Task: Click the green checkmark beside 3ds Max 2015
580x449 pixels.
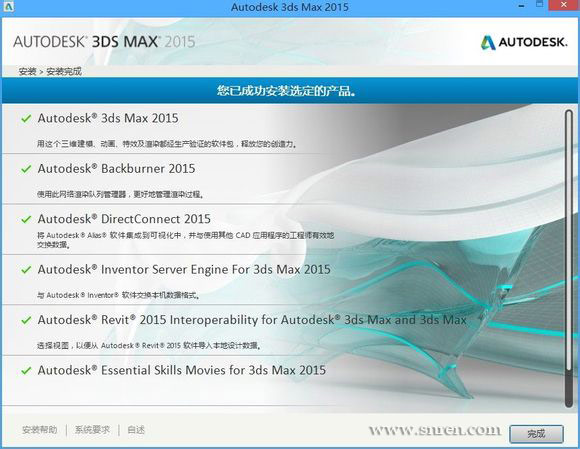Action: [x=26, y=119]
